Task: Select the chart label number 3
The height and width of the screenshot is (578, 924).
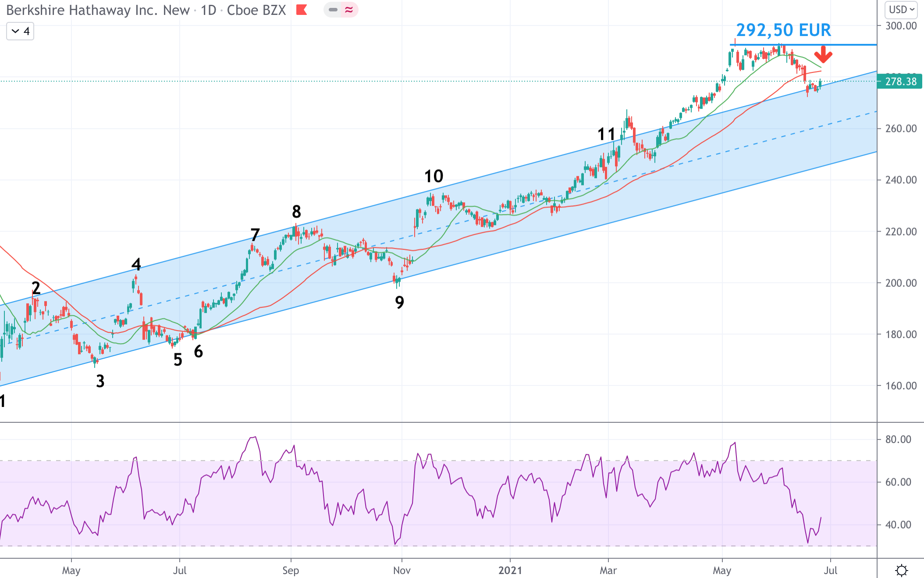Action: (100, 381)
